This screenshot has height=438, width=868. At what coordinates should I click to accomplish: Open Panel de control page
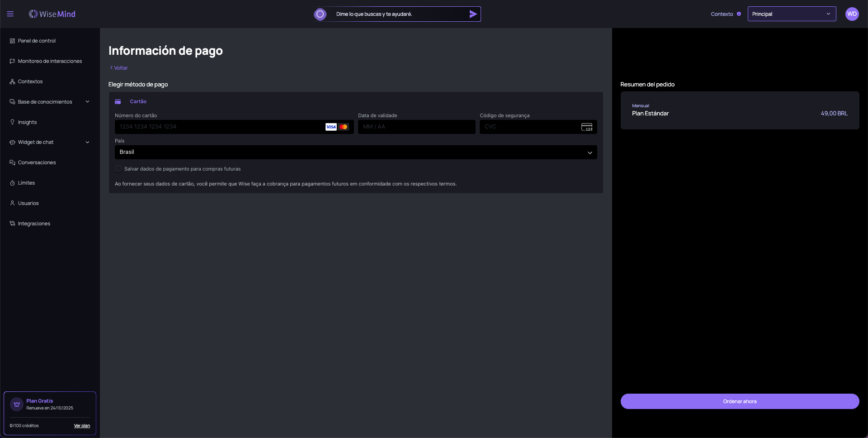click(x=37, y=41)
